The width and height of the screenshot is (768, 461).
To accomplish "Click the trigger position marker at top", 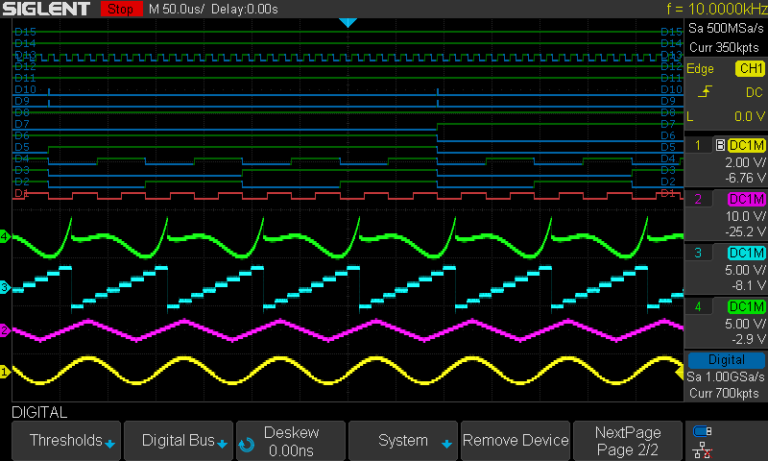I will [x=347, y=22].
